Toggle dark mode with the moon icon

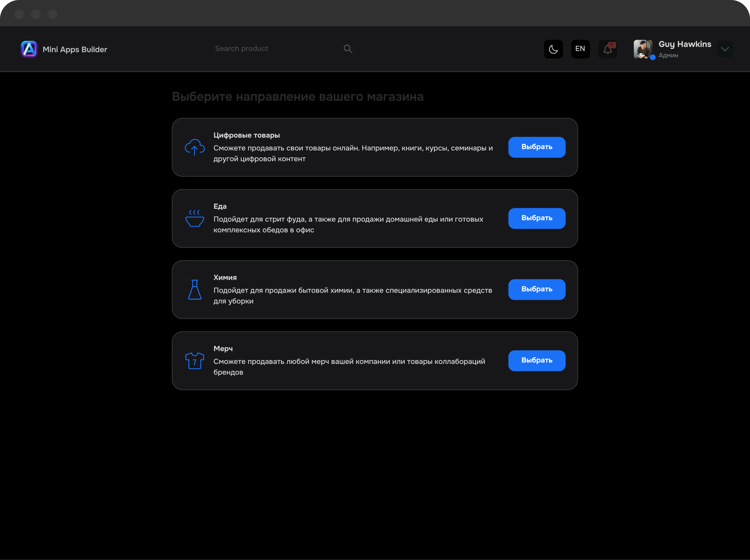click(x=553, y=49)
